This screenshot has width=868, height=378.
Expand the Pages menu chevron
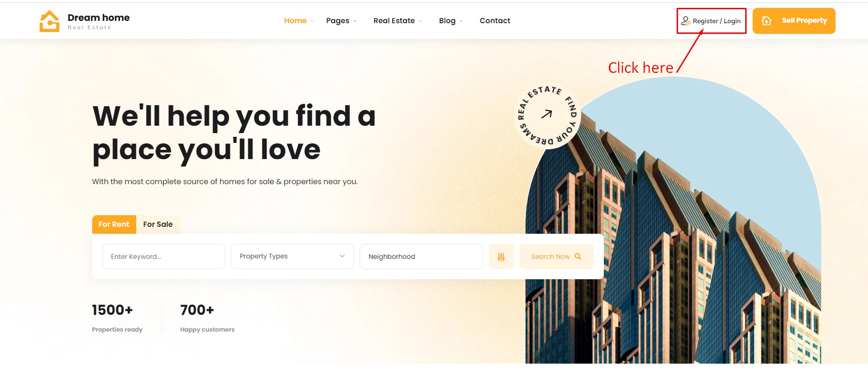pos(355,21)
